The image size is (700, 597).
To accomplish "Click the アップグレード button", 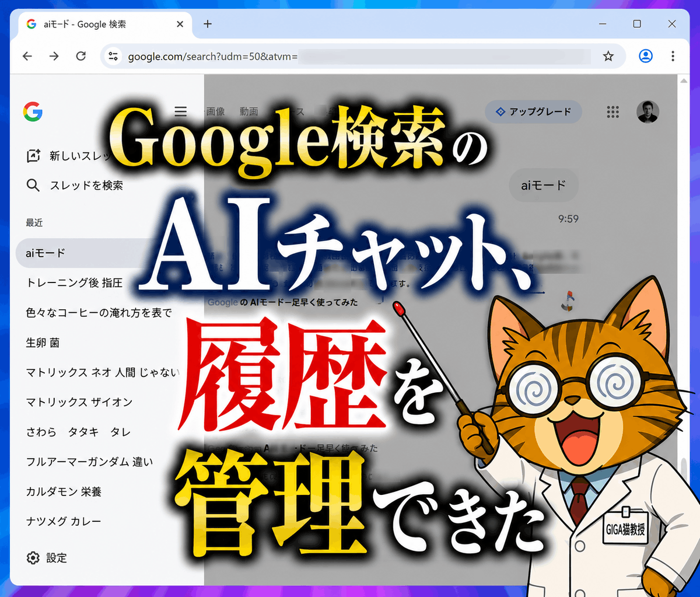I will pyautogui.click(x=533, y=111).
